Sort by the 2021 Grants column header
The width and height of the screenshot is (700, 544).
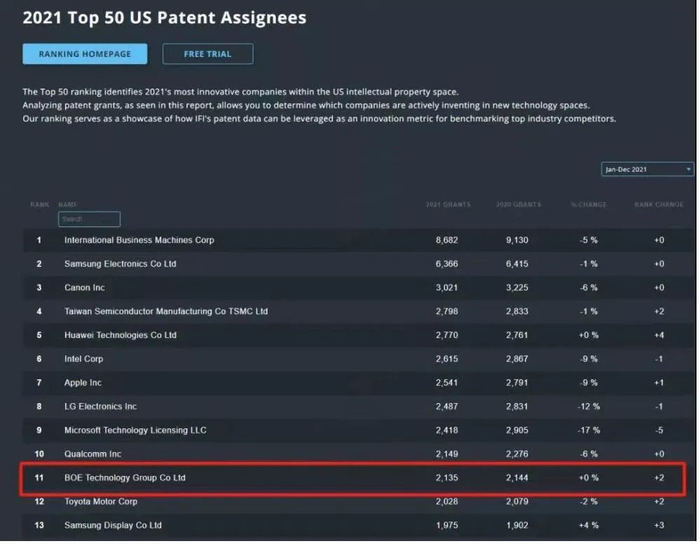(x=448, y=204)
